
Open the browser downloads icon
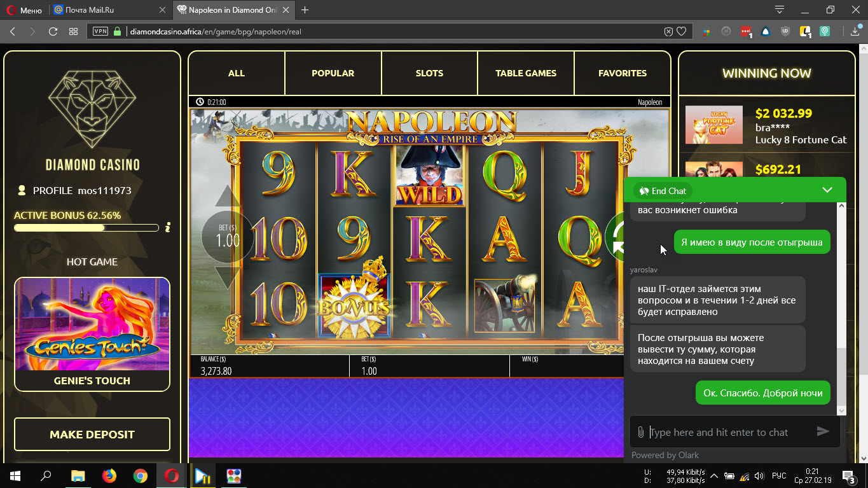coord(856,31)
